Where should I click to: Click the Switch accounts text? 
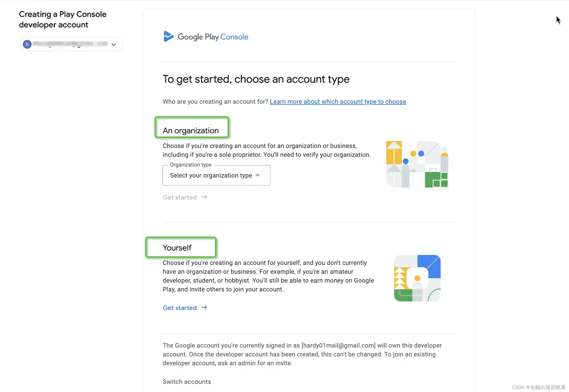pyautogui.click(x=187, y=382)
